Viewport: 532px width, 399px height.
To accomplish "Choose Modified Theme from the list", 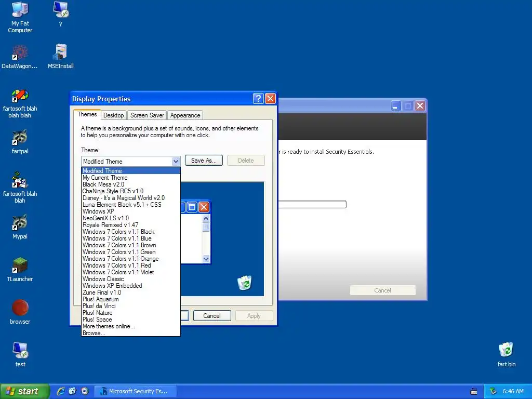I will coord(131,170).
